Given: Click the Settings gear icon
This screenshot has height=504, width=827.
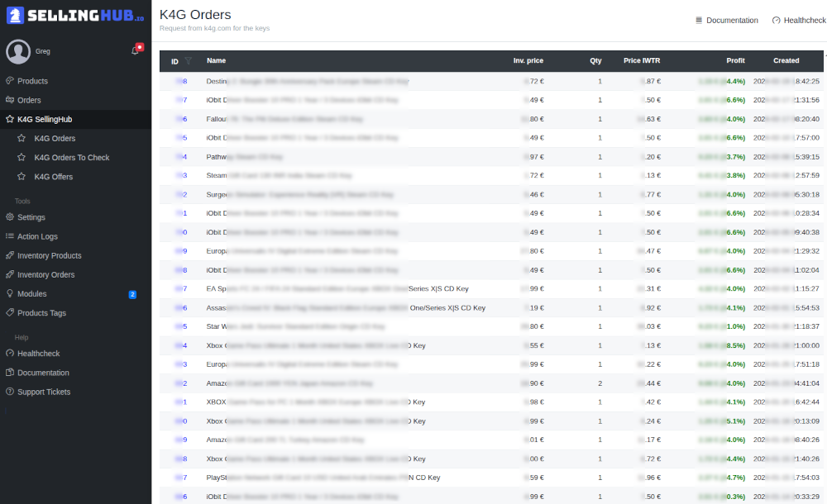Looking at the screenshot, I should coord(10,216).
